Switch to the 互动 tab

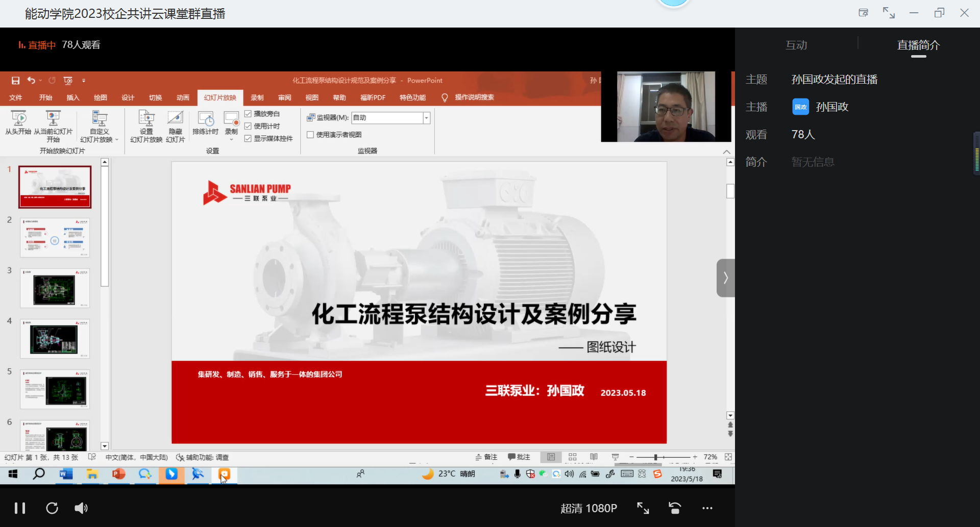click(796, 45)
